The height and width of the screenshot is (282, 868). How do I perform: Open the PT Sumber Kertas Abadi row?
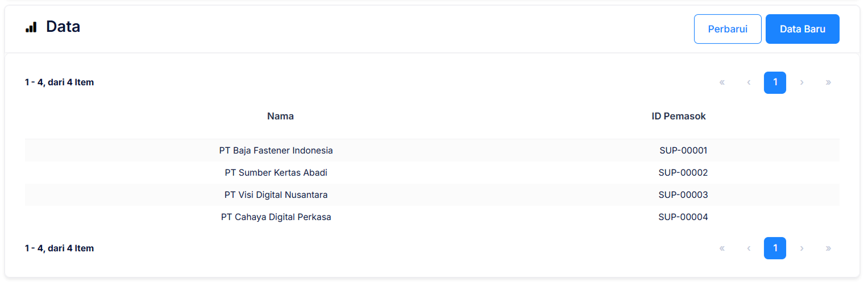(276, 173)
